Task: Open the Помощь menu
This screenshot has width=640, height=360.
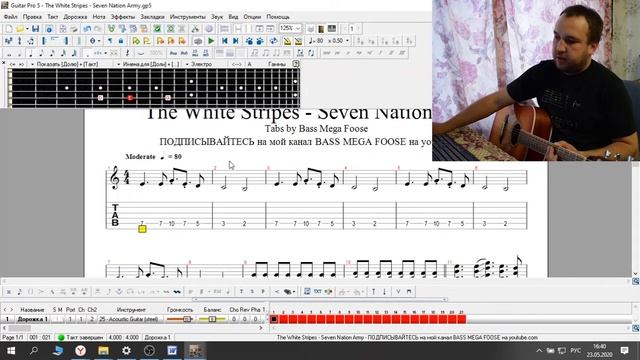Action: 278,17
